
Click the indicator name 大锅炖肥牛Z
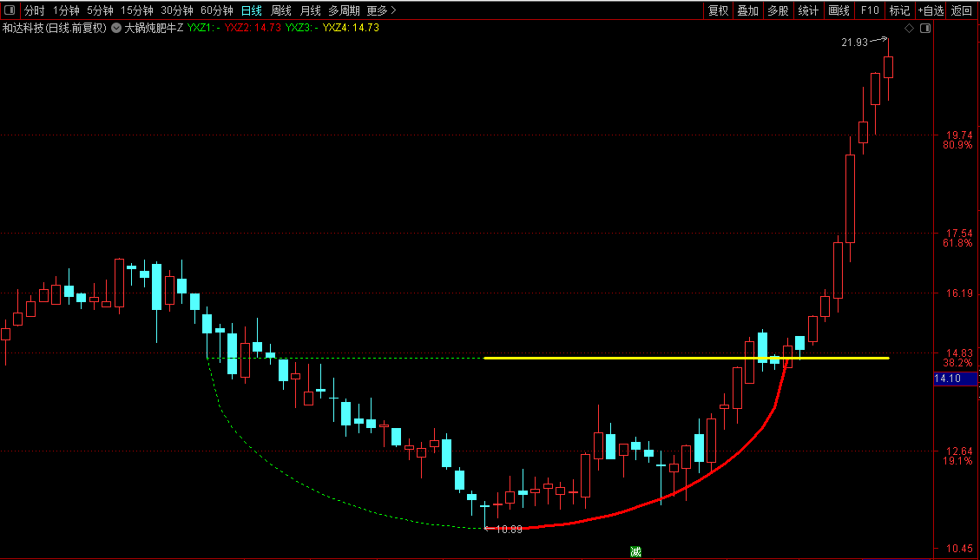(x=154, y=28)
